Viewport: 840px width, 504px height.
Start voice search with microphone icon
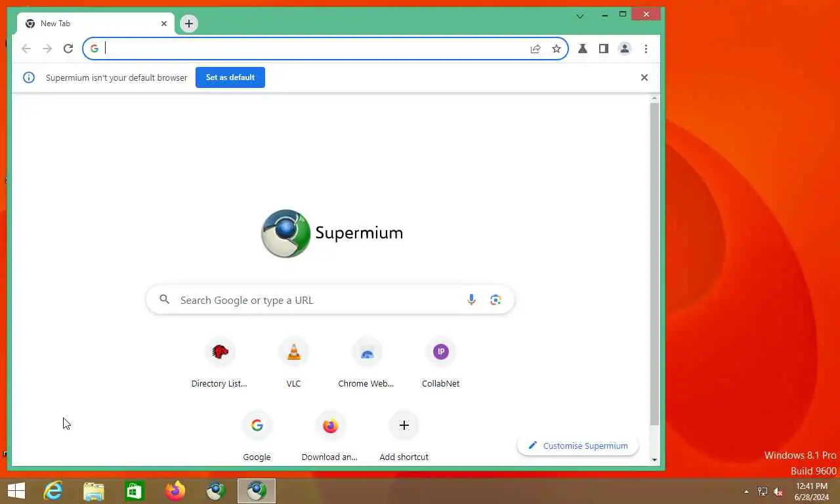point(471,300)
